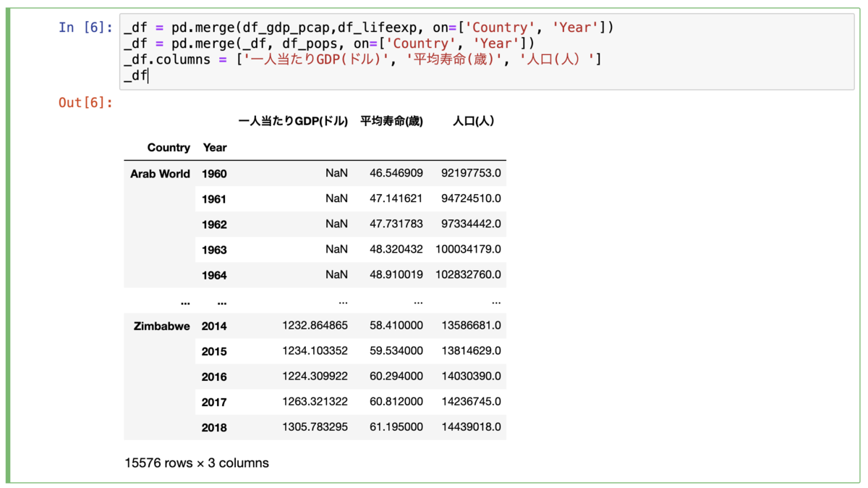Select life expectancy value 59.534000

396,350
